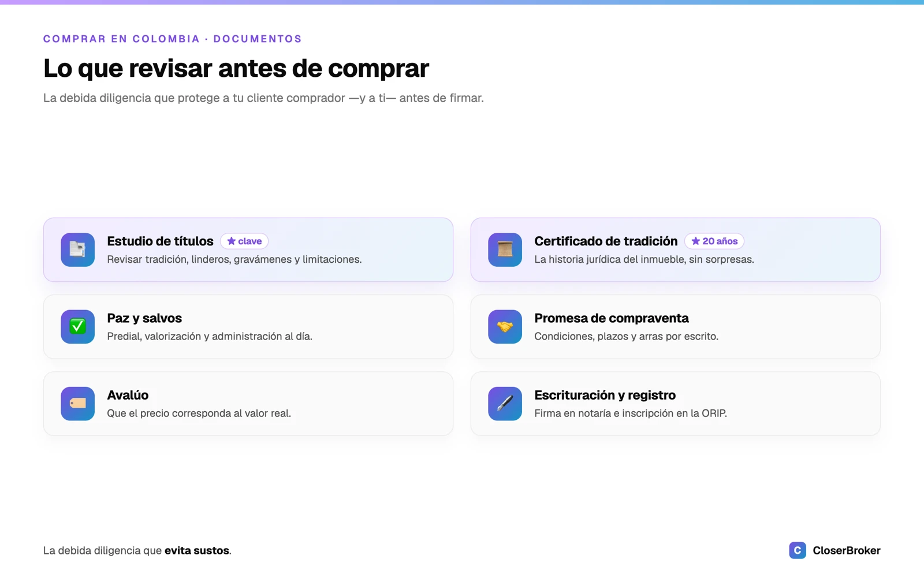
Task: Click the text "Revisar tradición, linderos, gravámenes y limitaciones."
Action: pyautogui.click(x=234, y=259)
